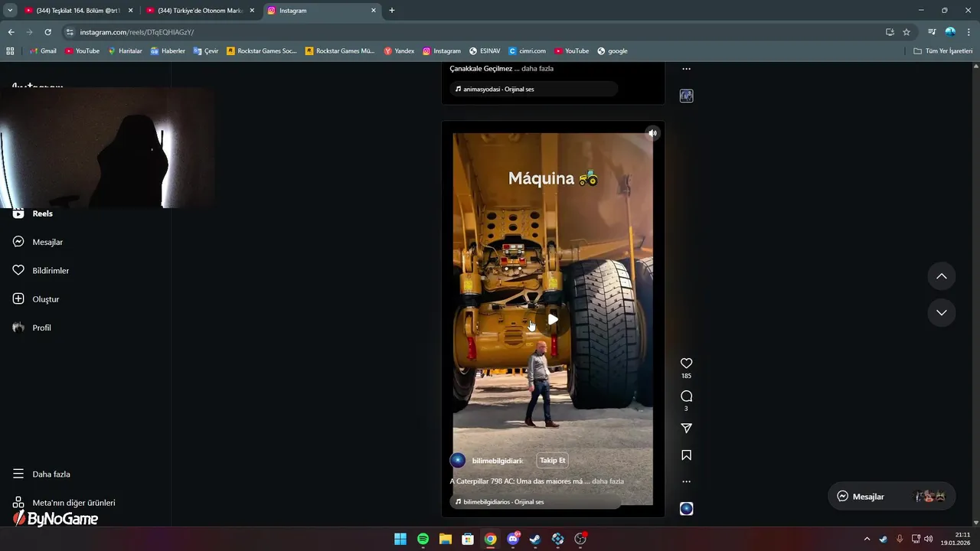Open the volume control in system tray
This screenshot has height=551, width=980.
929,539
